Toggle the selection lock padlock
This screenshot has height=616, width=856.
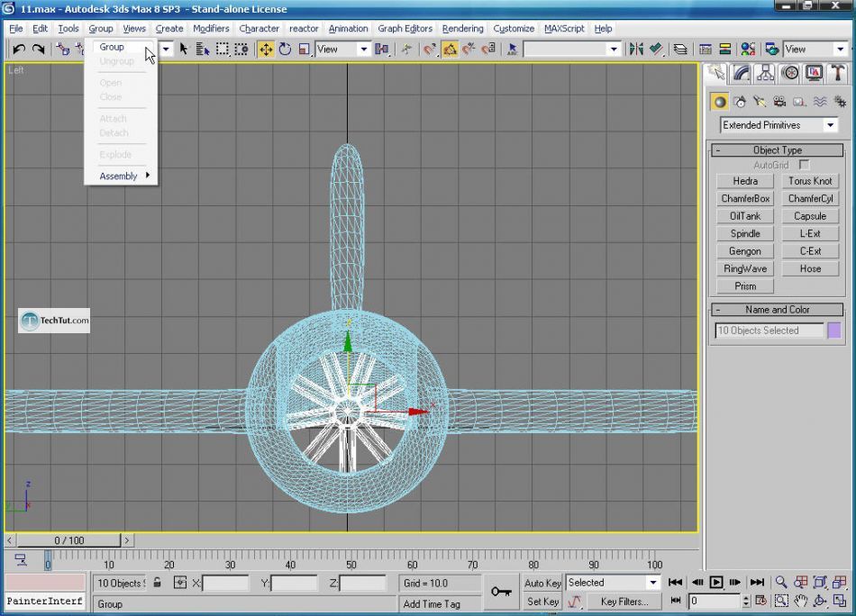158,583
